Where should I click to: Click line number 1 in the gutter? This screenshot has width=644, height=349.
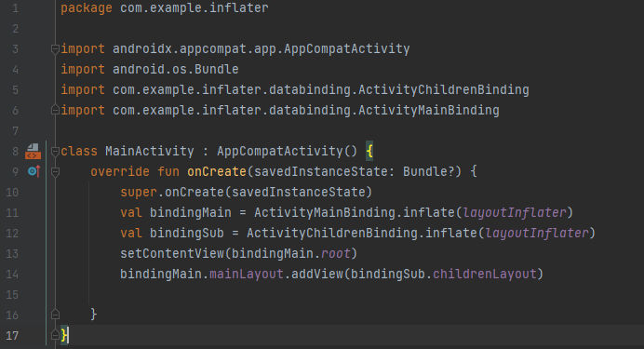(x=15, y=8)
